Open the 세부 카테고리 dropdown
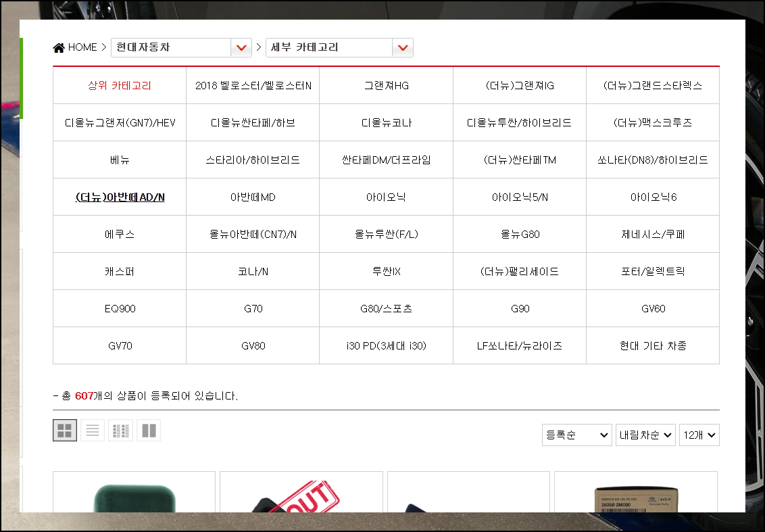The height and width of the screenshot is (532, 765). (339, 47)
